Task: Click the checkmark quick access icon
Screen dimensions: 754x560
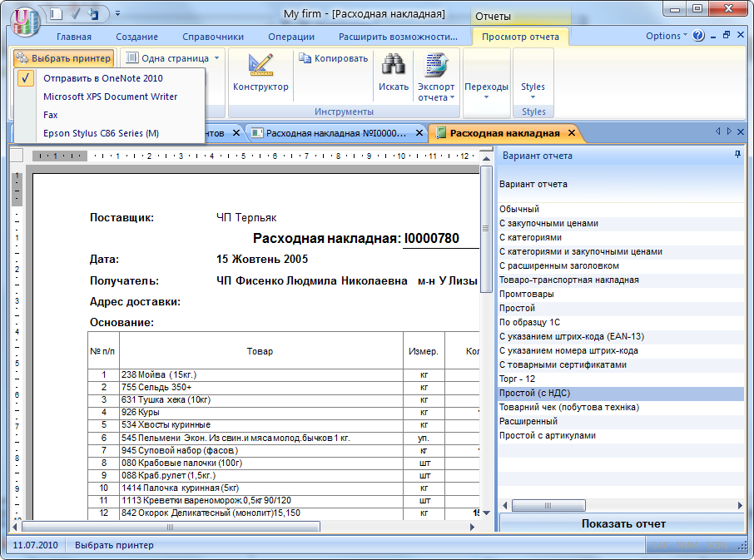Action: (76, 14)
